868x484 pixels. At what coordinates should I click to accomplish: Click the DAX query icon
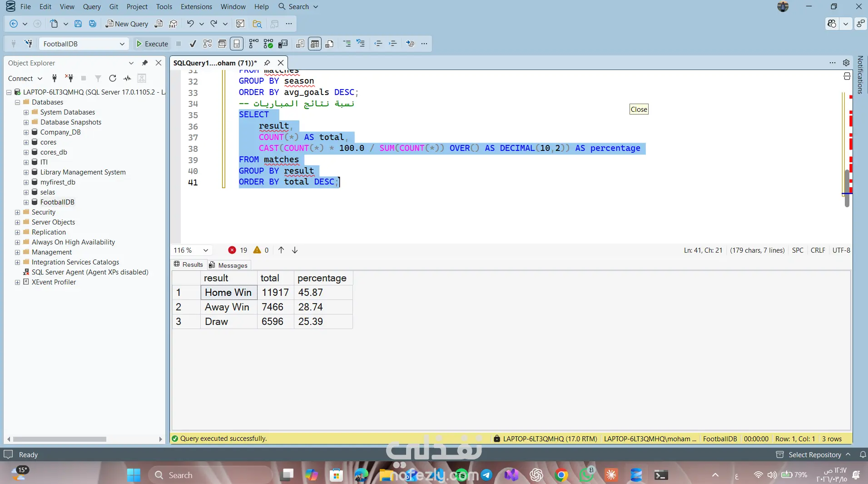[173, 24]
